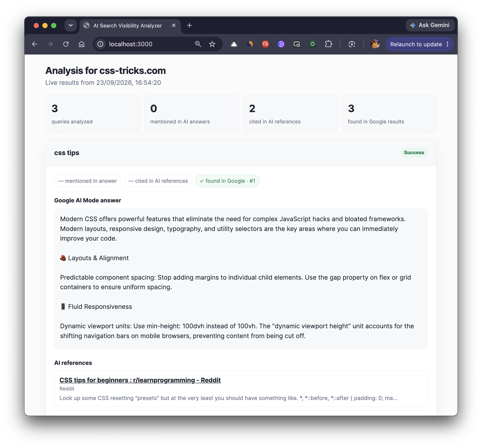Click the Analysis for css-tricks.com title

[105, 70]
